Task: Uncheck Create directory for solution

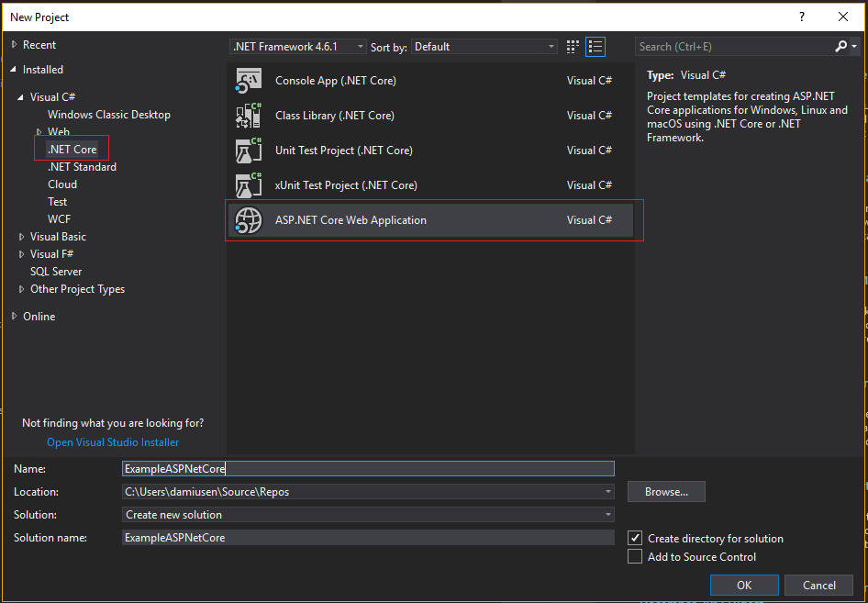Action: tap(636, 538)
